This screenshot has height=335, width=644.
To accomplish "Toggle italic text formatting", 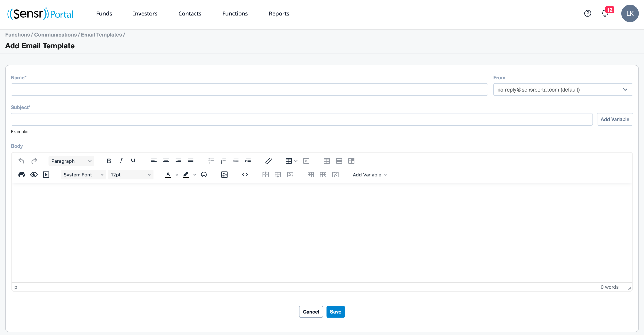I will (121, 161).
